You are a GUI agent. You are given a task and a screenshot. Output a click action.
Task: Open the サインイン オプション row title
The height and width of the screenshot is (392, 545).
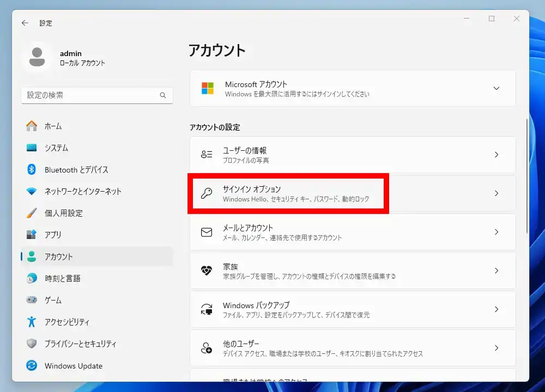252,189
